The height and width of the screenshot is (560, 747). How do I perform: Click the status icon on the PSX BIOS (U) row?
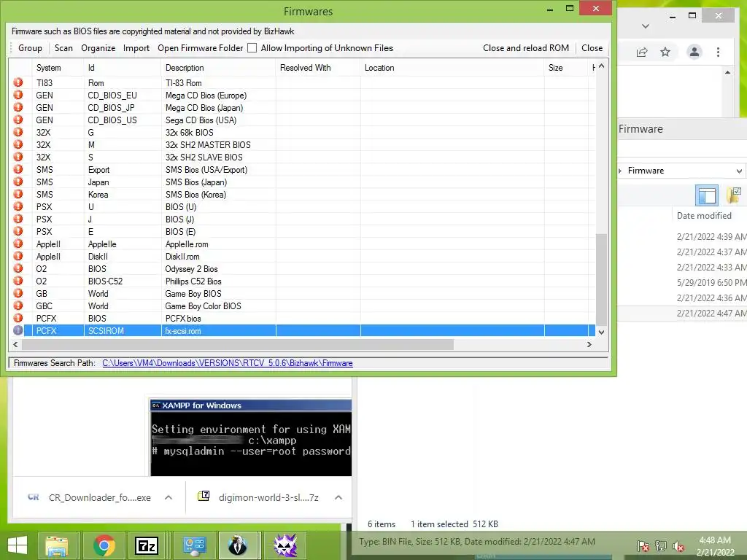pos(18,206)
